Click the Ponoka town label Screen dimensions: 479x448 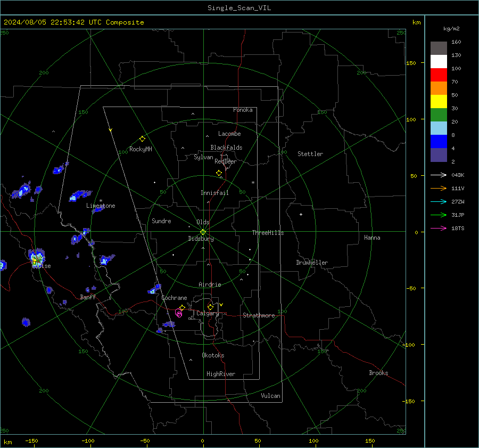243,110
